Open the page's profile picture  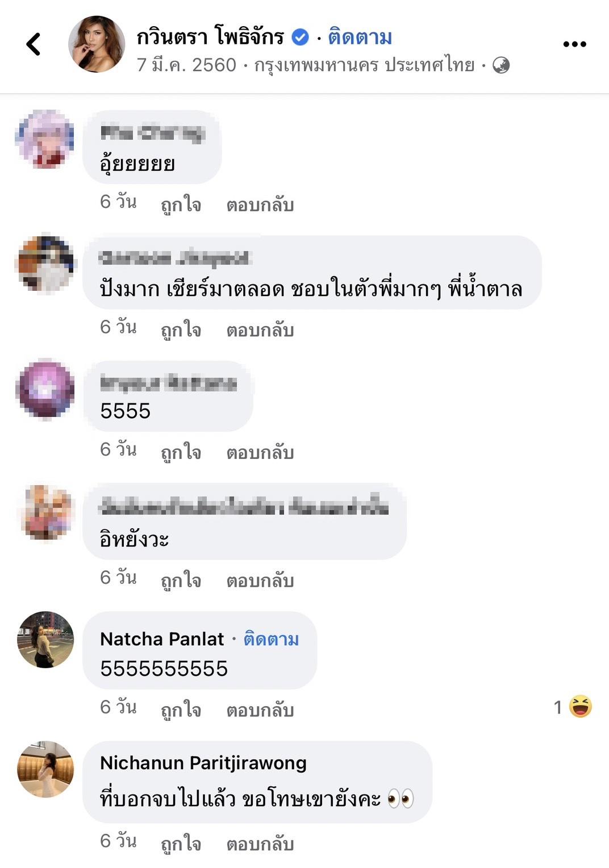[x=97, y=44]
